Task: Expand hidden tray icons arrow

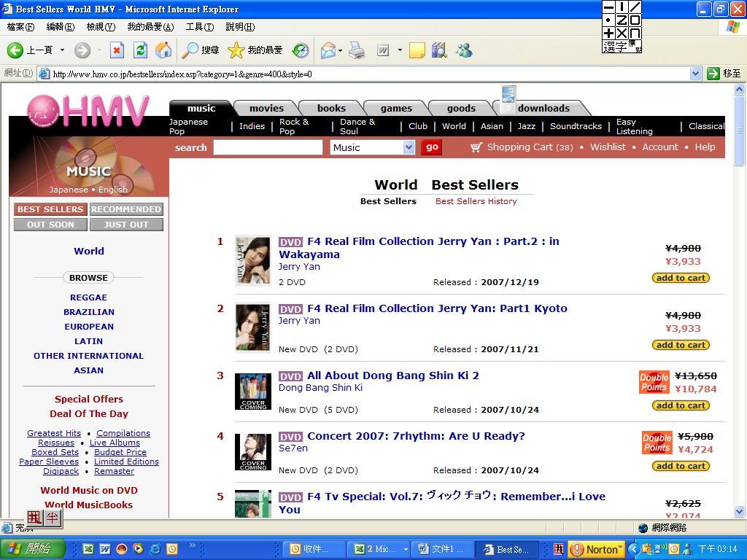Action: click(634, 549)
